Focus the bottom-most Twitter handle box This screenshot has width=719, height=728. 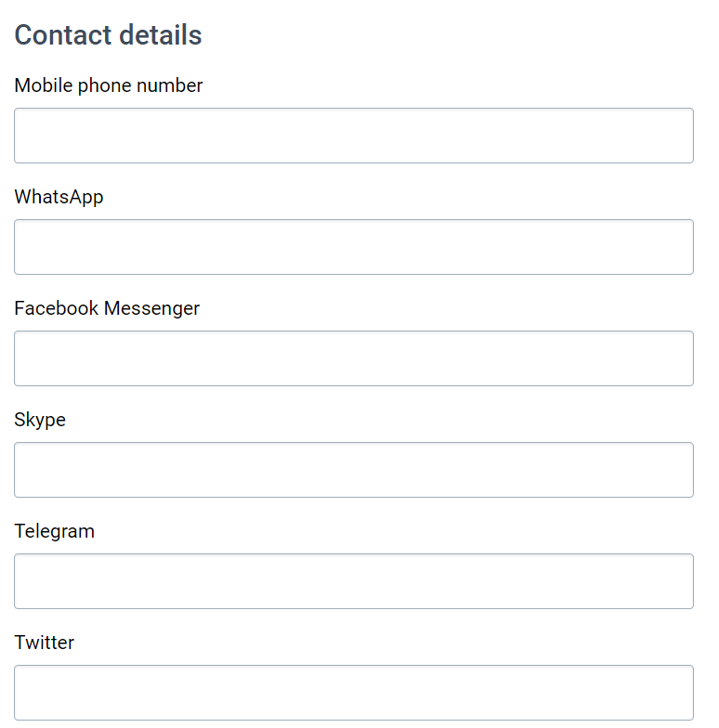(354, 693)
